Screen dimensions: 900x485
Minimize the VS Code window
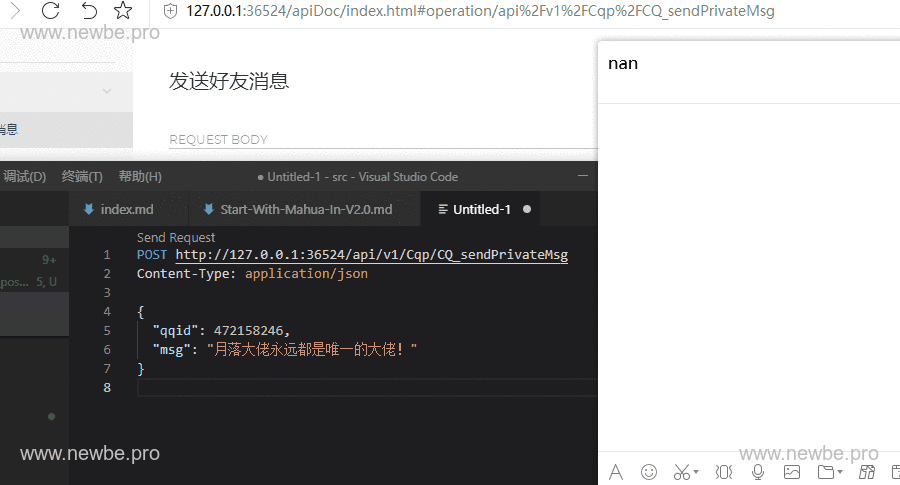[x=583, y=176]
